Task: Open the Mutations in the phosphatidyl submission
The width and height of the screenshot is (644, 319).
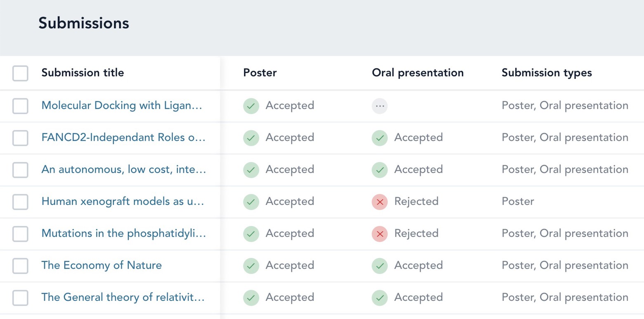Action: coord(123,233)
